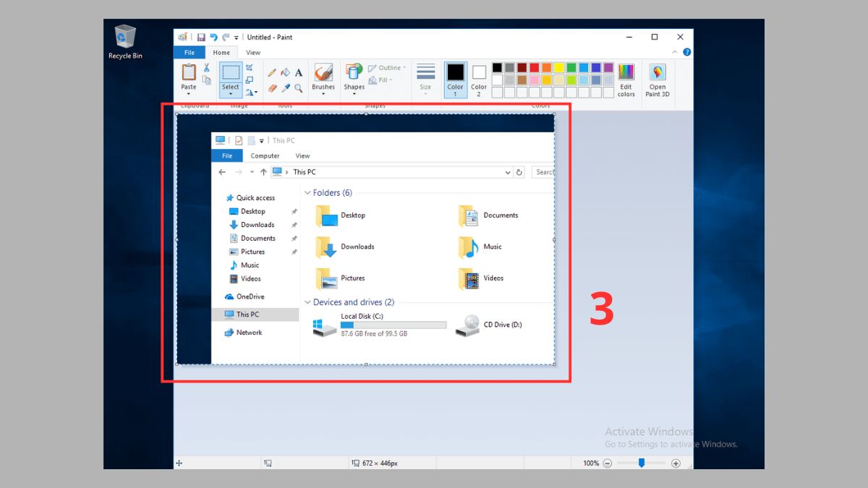
Task: Click the CD Drive (D:) item
Action: [489, 325]
